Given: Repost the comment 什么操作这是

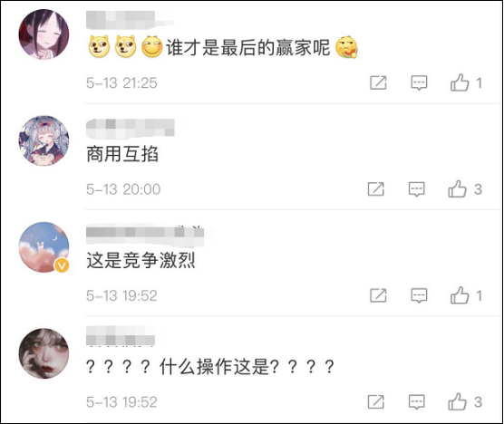Looking at the screenshot, I should click(x=376, y=402).
